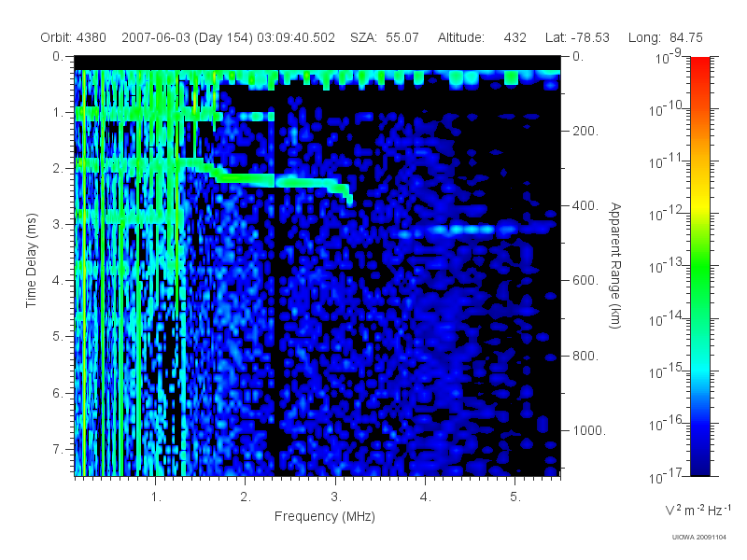
Task: Click the '600.' apparent range tick label
Action: (585, 281)
